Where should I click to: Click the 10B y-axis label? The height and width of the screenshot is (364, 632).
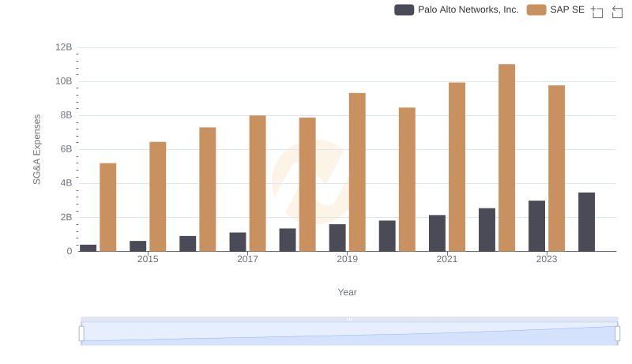coord(64,81)
